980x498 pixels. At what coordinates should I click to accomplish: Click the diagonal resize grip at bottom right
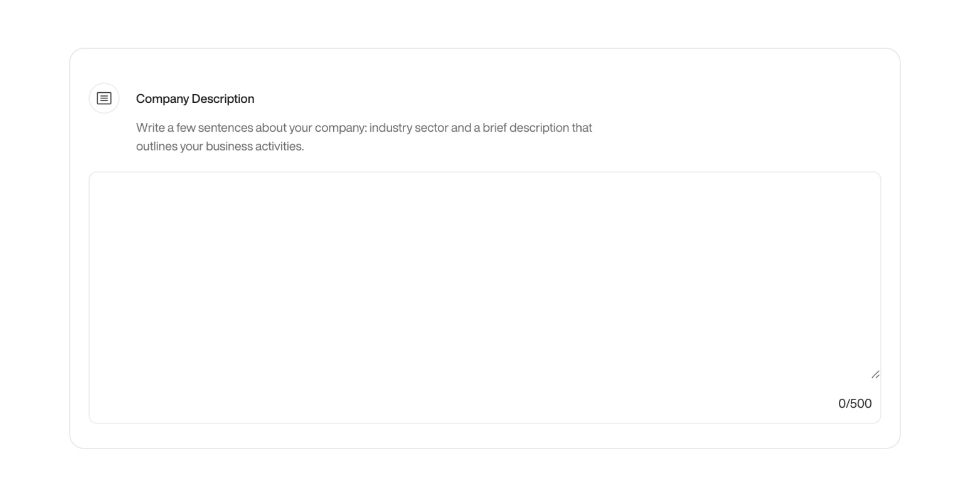(x=876, y=374)
